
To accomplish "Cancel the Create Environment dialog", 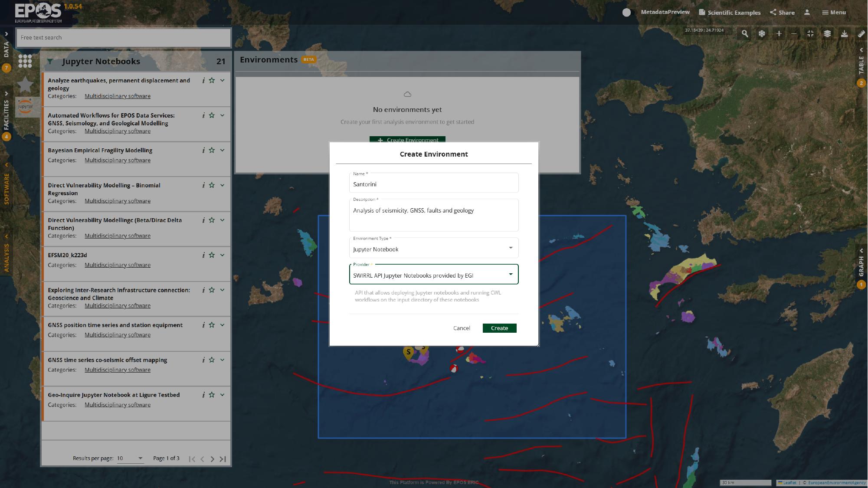I will tap(462, 328).
